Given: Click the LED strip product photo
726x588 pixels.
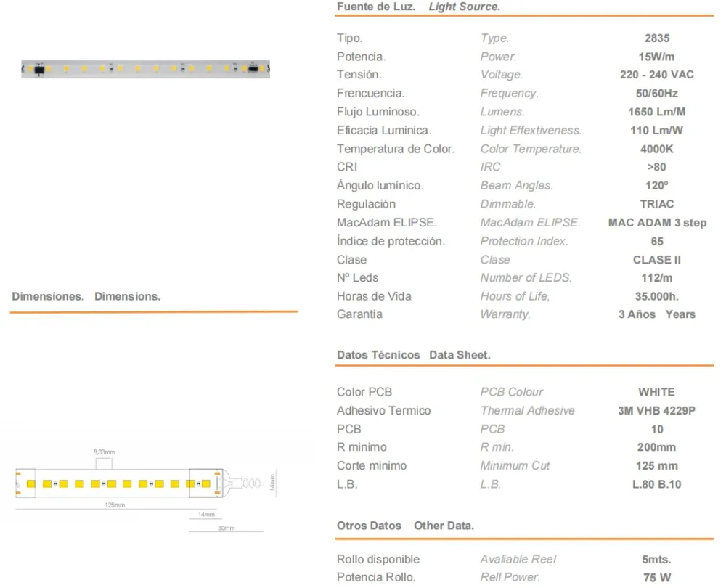Looking at the screenshot, I should pos(145,68).
